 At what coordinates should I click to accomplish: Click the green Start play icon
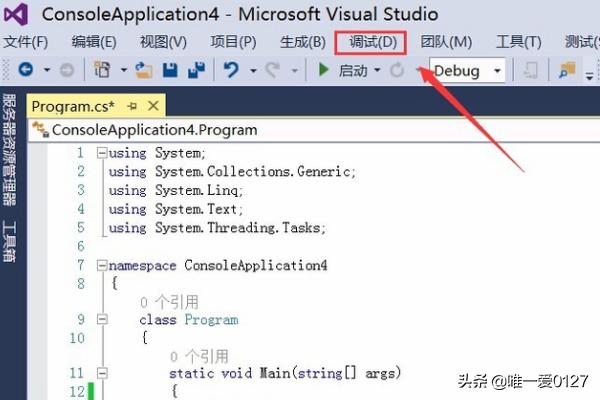[x=324, y=70]
